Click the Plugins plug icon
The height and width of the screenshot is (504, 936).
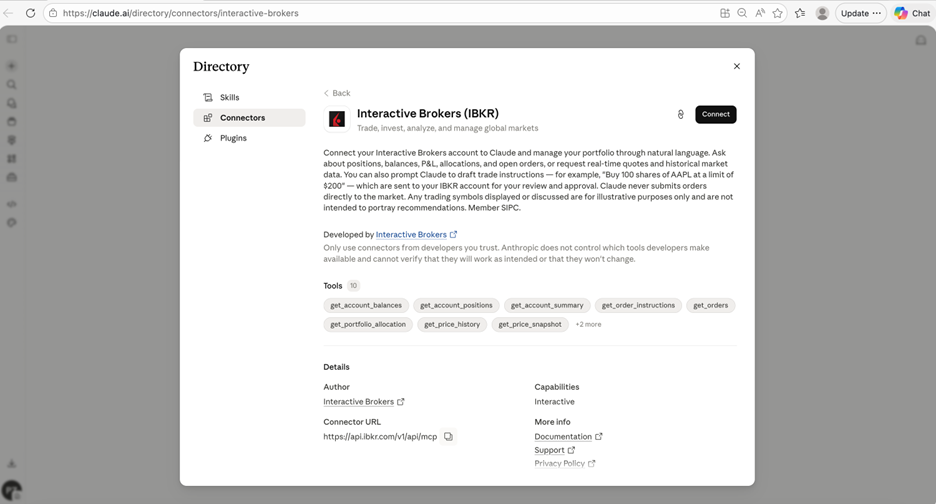(x=208, y=138)
